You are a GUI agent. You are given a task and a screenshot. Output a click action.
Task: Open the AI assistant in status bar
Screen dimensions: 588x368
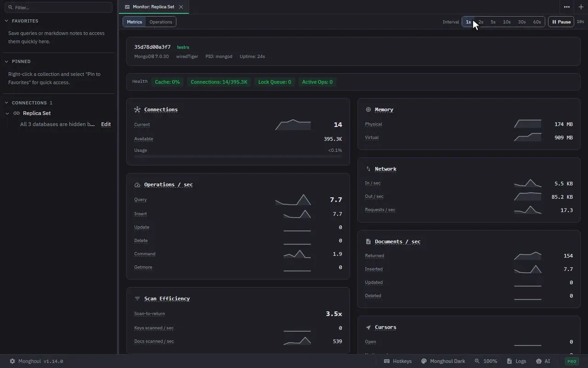coord(542,361)
